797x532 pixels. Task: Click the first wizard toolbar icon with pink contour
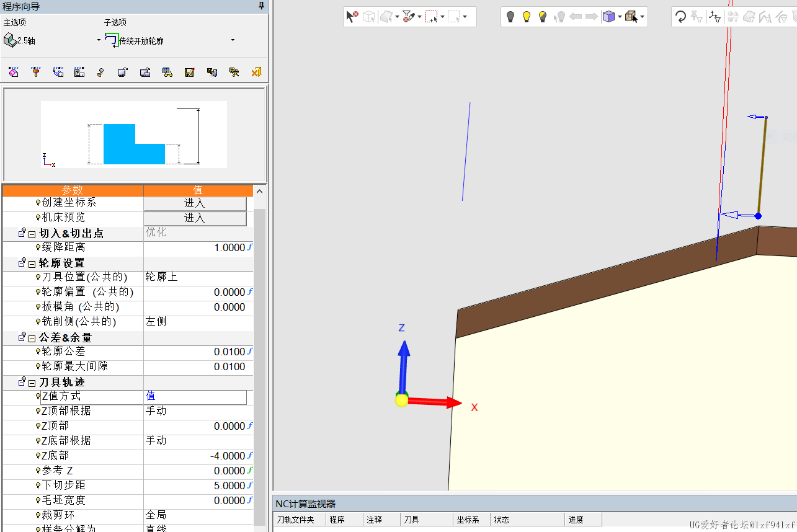click(15, 73)
